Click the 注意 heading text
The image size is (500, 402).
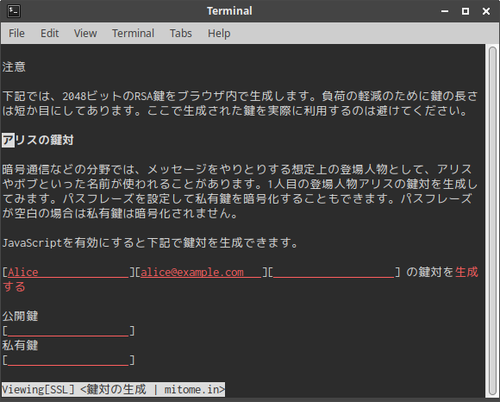click(x=14, y=67)
